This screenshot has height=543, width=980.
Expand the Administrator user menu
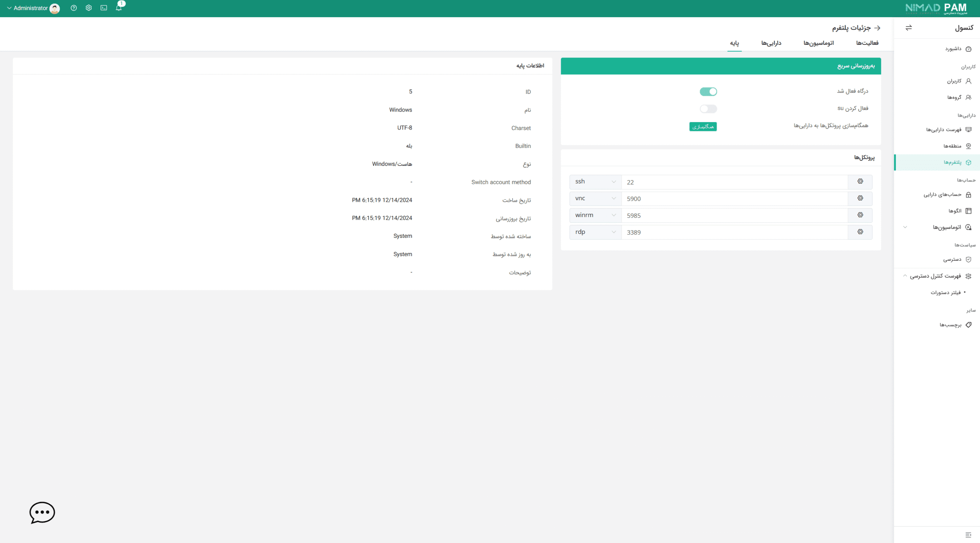(x=31, y=8)
